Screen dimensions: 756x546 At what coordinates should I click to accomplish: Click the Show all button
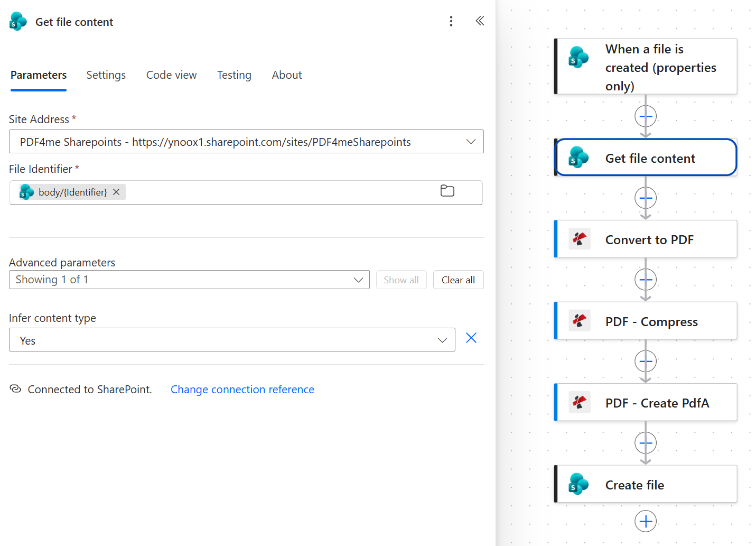tap(402, 280)
